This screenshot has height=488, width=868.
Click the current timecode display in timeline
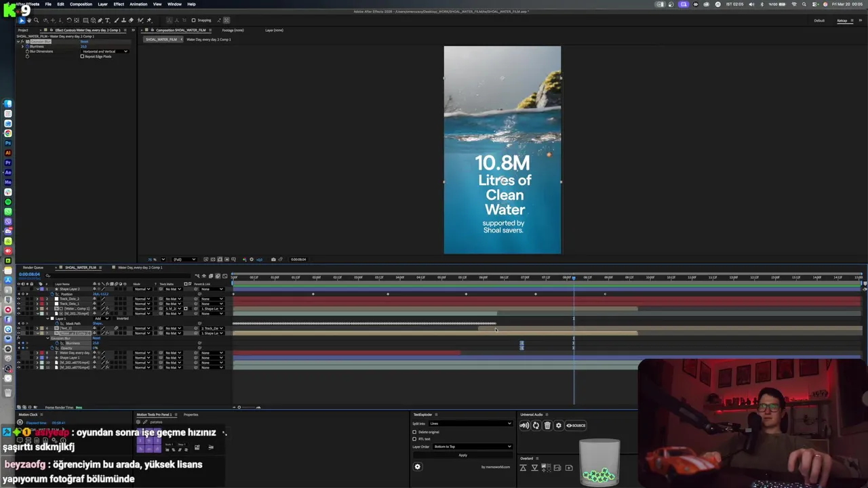click(x=29, y=274)
